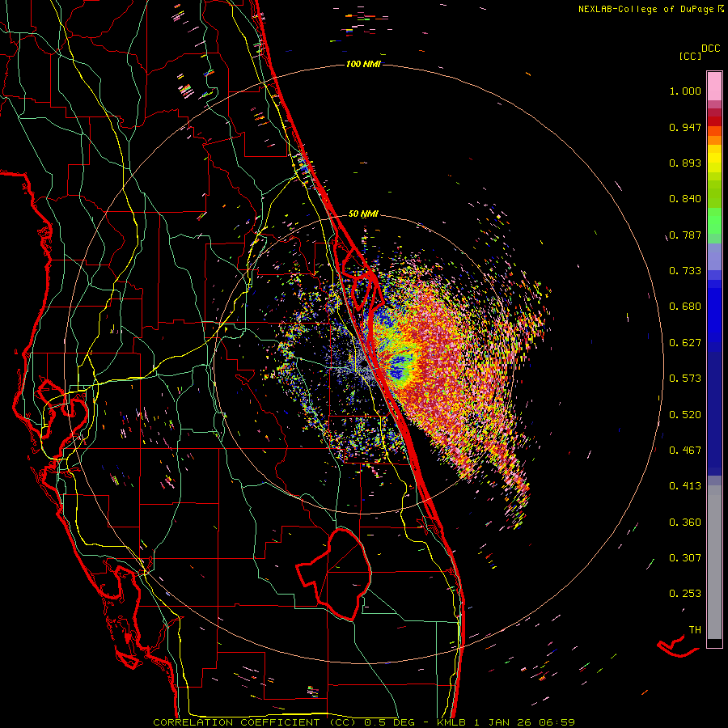Click the NEXLAB-College of DuPage credit text
This screenshot has width=728, height=728.
tap(650, 9)
